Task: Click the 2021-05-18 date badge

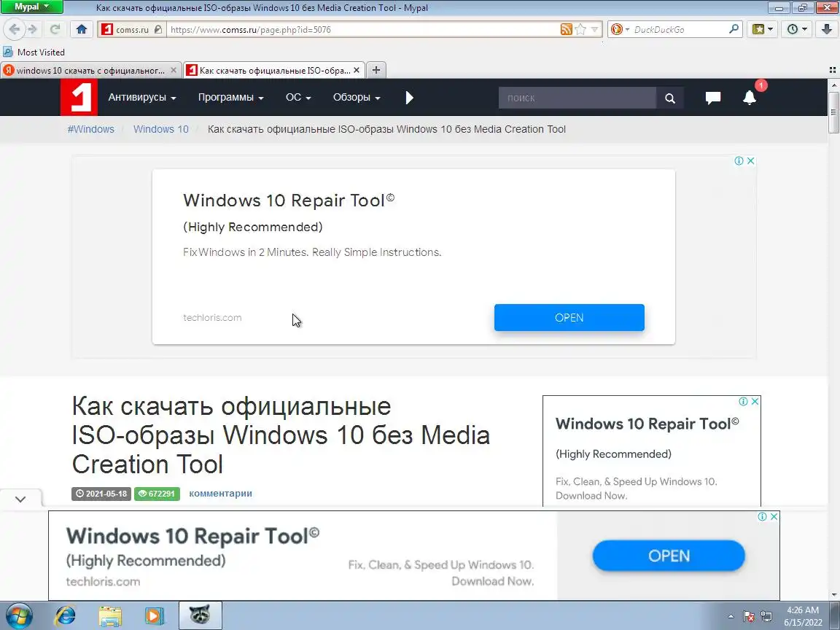Action: click(101, 494)
